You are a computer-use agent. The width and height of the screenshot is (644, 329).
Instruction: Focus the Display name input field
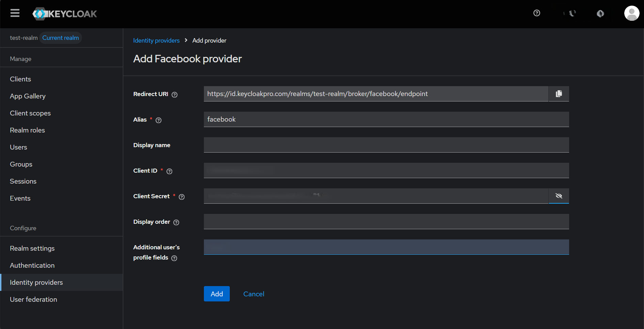pyautogui.click(x=386, y=145)
